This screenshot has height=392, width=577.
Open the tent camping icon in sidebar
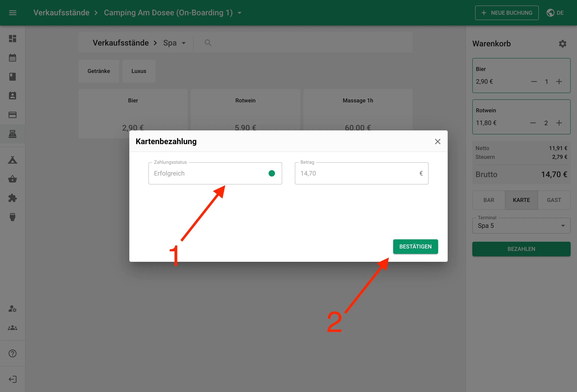coord(12,160)
